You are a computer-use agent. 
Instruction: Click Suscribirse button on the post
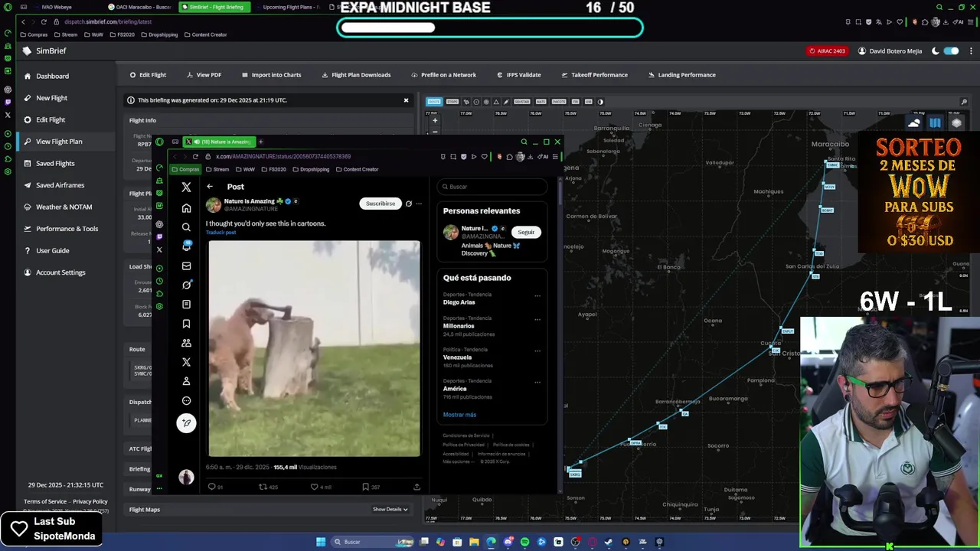click(381, 204)
